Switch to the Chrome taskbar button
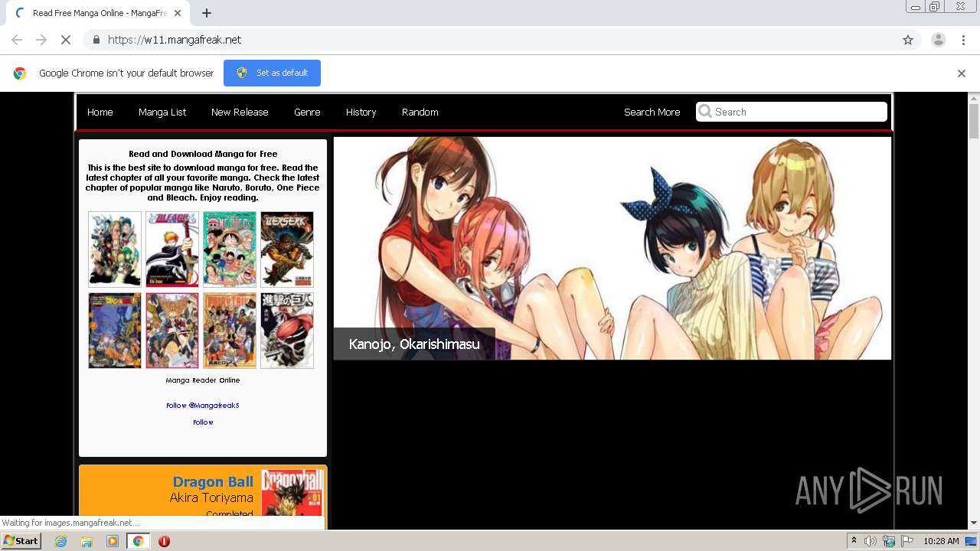Screen dimensions: 980x551 coord(139,541)
